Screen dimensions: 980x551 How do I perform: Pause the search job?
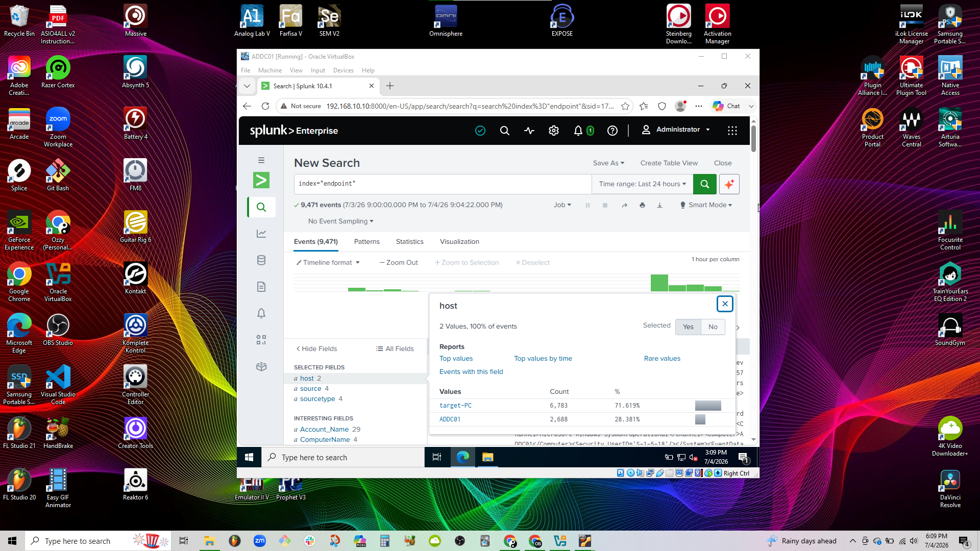click(x=587, y=205)
